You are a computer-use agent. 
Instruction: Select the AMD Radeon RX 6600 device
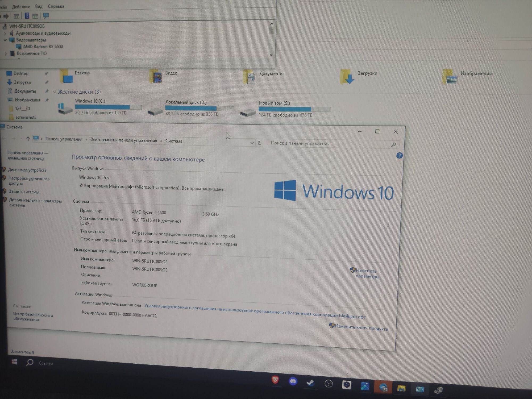[x=43, y=47]
